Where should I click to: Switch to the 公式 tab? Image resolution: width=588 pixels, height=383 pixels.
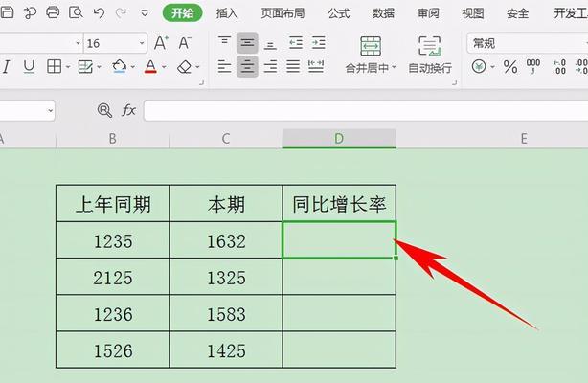(339, 13)
